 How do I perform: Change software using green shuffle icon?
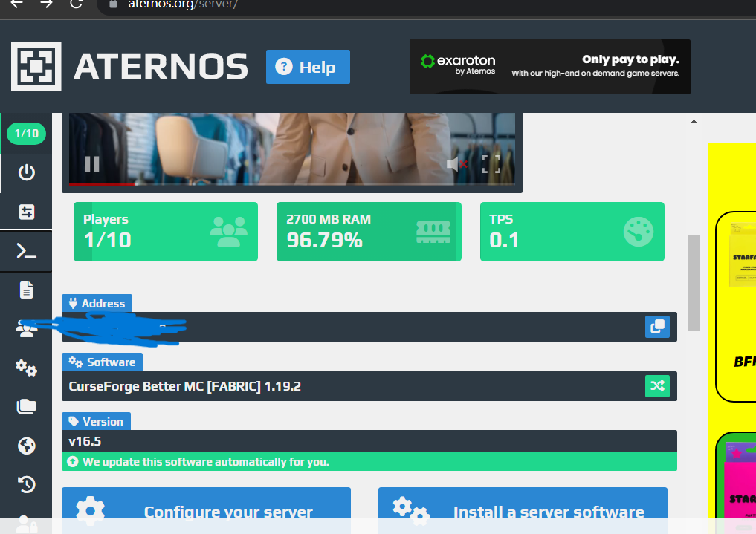tap(657, 385)
